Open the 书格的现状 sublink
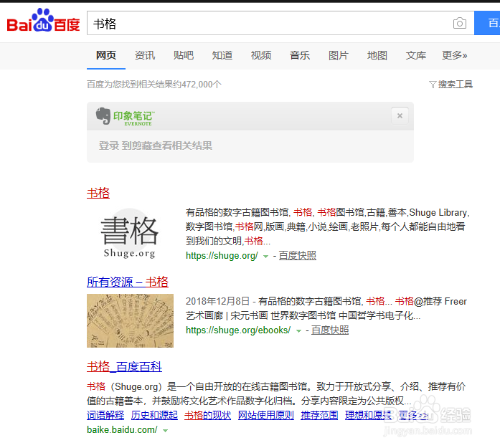 [x=207, y=415]
